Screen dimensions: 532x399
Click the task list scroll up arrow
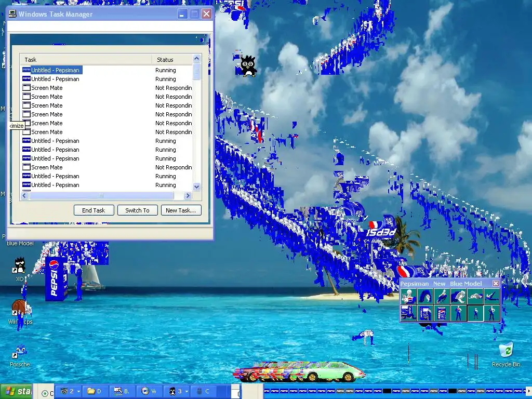click(197, 58)
